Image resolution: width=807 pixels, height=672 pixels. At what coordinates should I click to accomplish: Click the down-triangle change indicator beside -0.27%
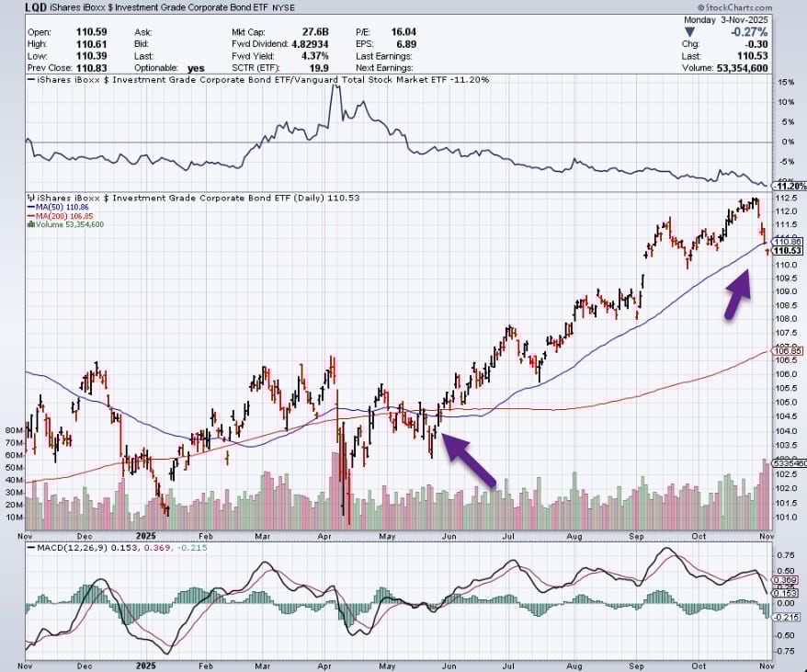point(689,32)
